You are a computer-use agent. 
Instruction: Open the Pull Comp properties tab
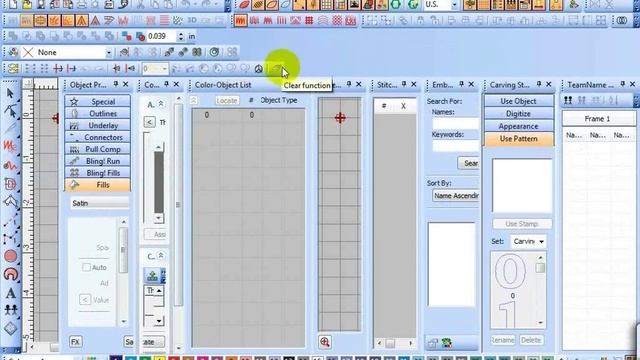click(x=98, y=149)
